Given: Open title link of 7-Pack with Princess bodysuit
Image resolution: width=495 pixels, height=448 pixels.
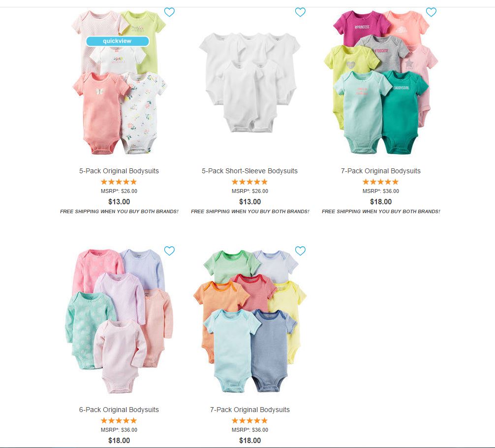Looking at the screenshot, I should 381,171.
